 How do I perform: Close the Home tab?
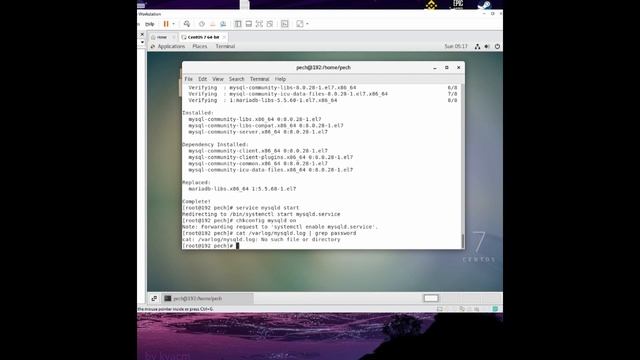(x=174, y=37)
